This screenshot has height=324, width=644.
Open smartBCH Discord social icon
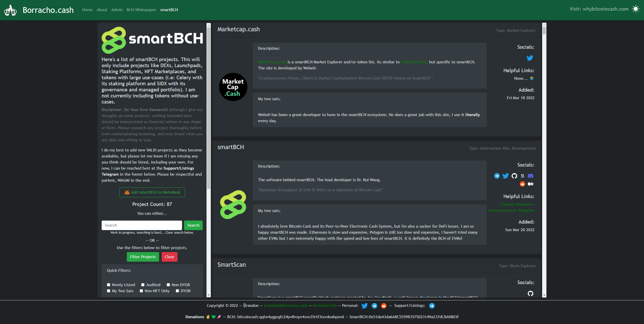click(x=531, y=176)
